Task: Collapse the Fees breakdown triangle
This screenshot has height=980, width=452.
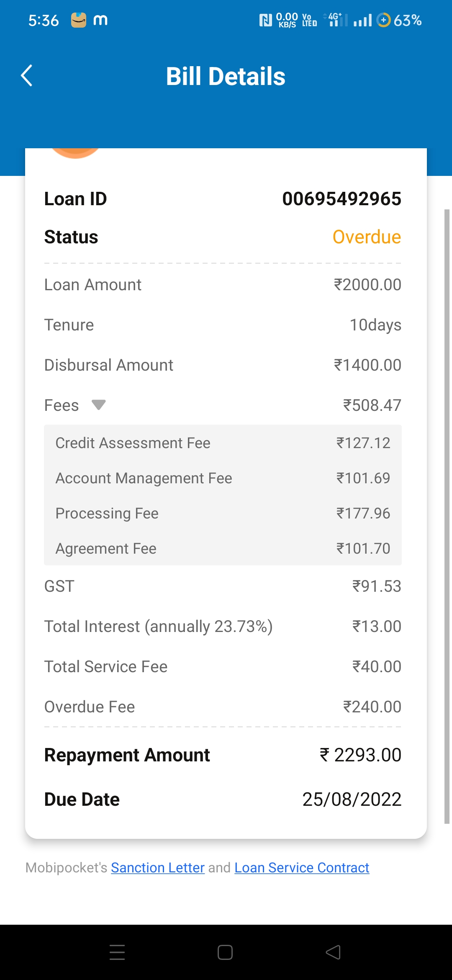Action: (x=99, y=405)
